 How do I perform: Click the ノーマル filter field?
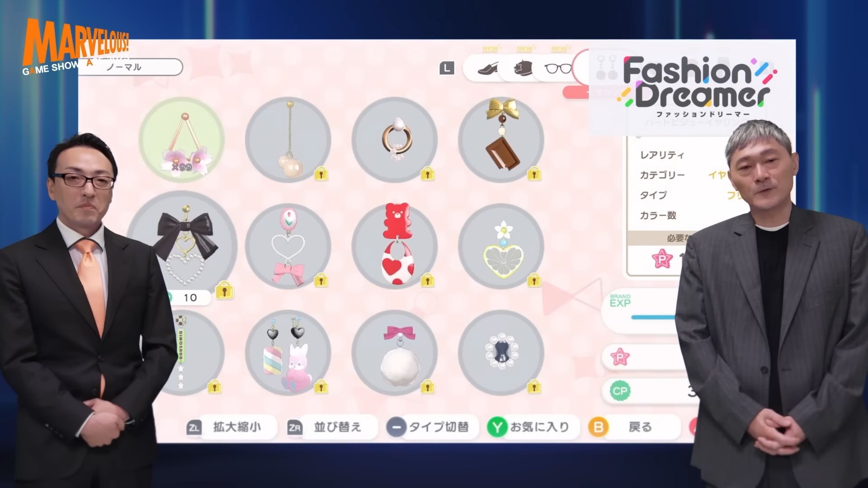(x=131, y=67)
